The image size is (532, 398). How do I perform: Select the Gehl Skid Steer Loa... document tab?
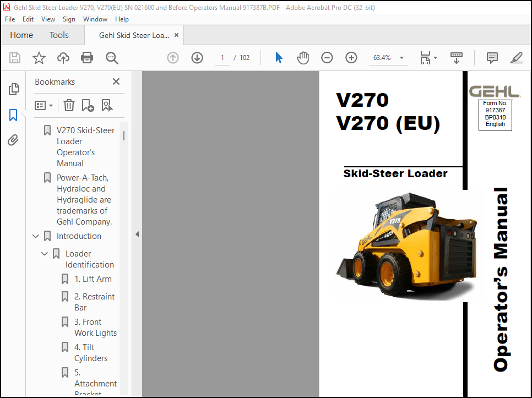[x=134, y=35]
